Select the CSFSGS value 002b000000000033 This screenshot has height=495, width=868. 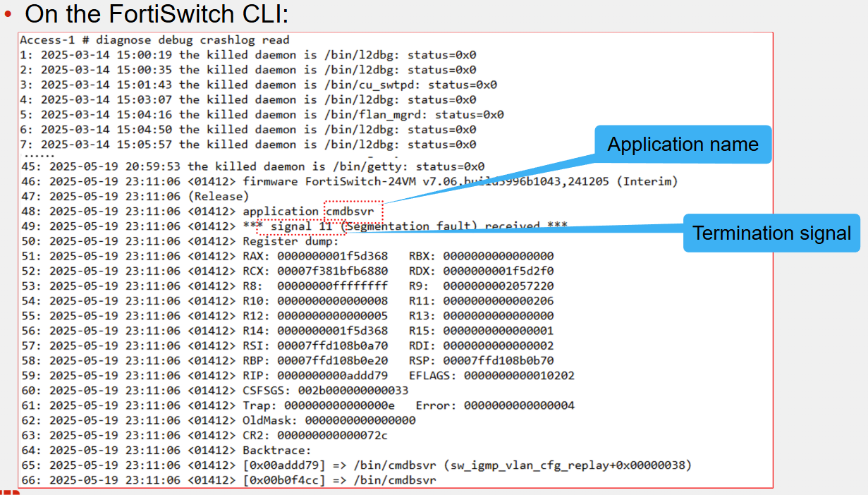(x=353, y=391)
